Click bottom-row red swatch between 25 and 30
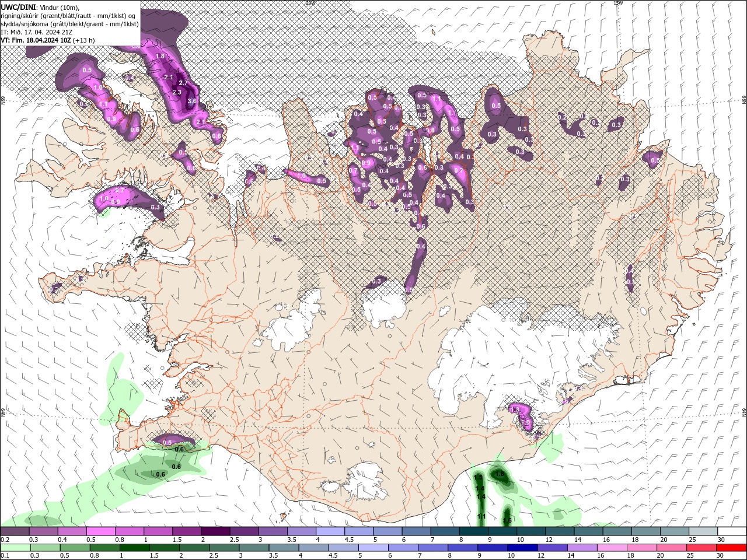The width and height of the screenshot is (747, 560). [x=702, y=548]
